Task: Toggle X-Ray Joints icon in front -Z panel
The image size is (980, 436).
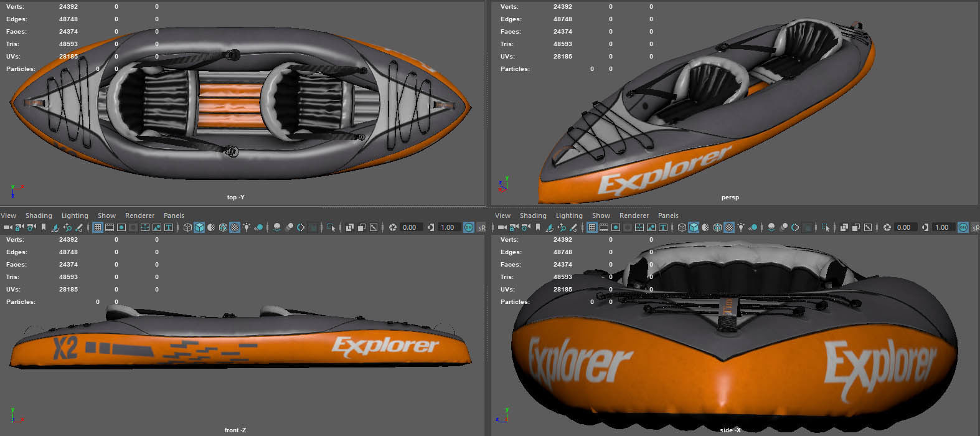Action: [x=374, y=227]
